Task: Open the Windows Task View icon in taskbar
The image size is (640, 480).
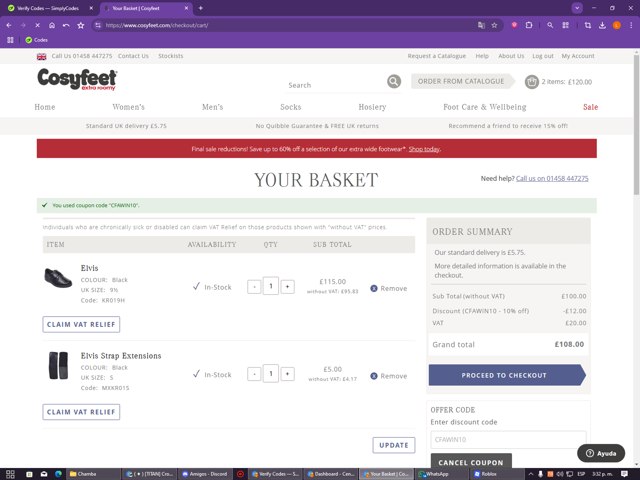Action: [x=10, y=474]
